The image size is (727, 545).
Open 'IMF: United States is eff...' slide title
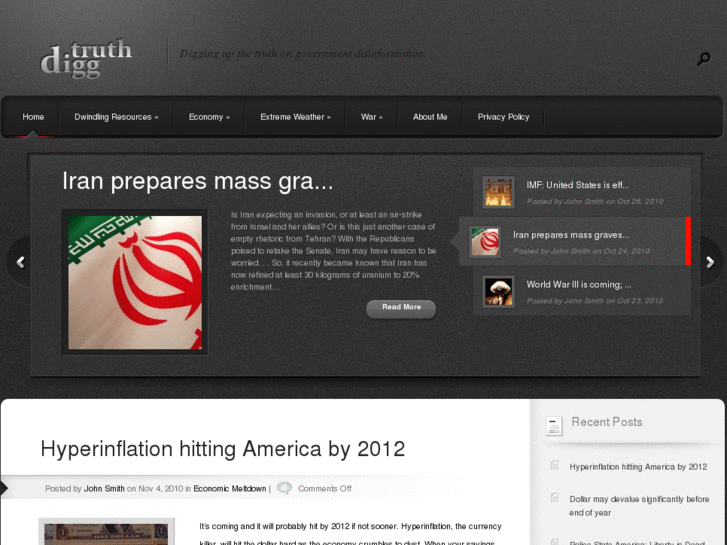click(578, 185)
